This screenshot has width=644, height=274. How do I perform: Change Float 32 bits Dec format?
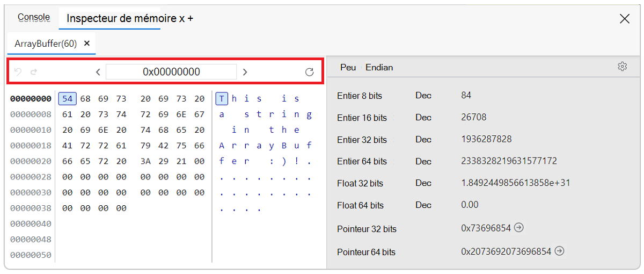[423, 183]
